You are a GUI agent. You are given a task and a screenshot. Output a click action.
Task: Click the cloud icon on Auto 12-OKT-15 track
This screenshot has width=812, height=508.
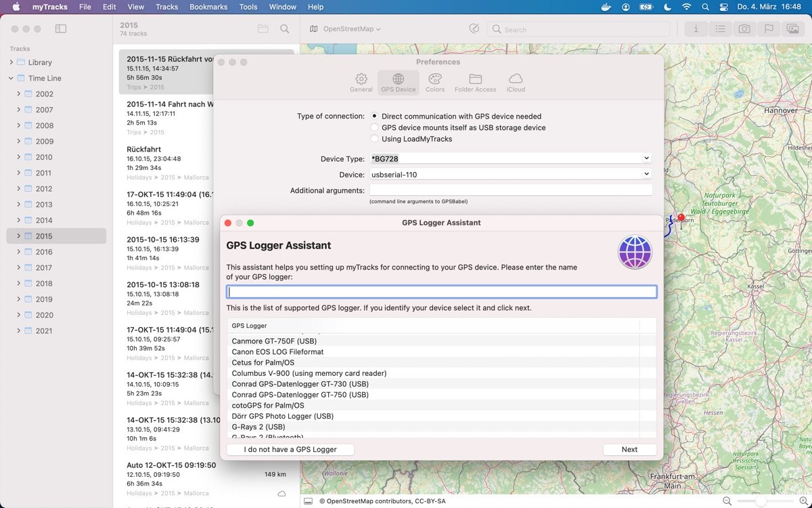coord(281,493)
